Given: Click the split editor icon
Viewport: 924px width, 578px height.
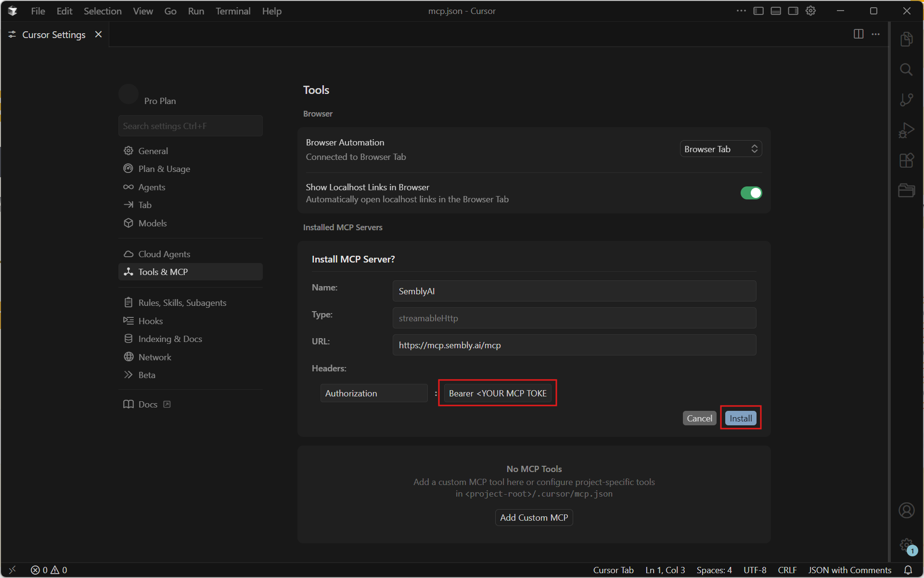Looking at the screenshot, I should click(858, 34).
